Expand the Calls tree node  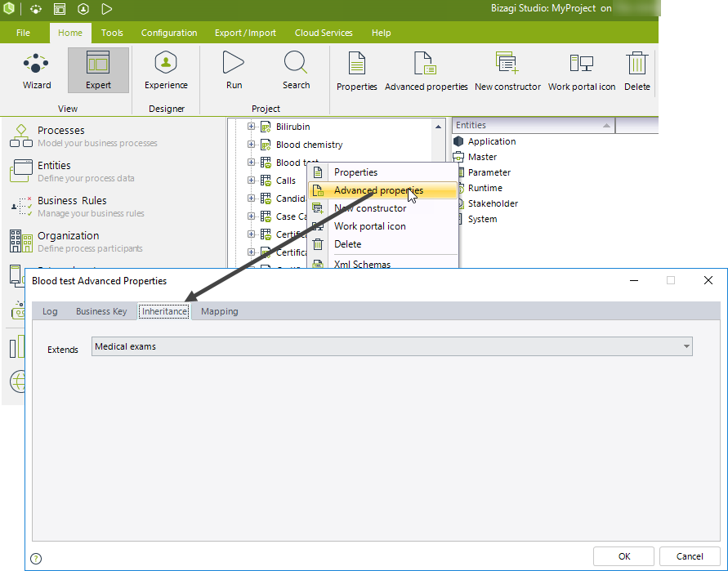[251, 180]
